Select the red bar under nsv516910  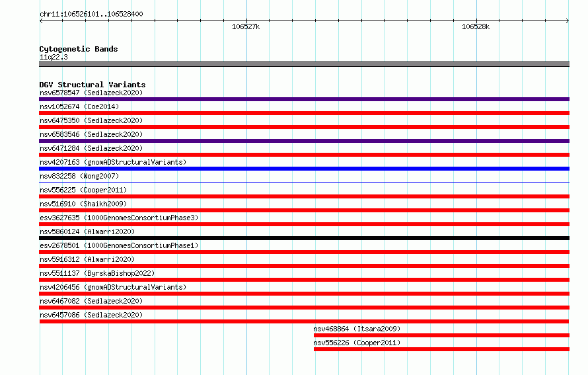click(x=304, y=210)
